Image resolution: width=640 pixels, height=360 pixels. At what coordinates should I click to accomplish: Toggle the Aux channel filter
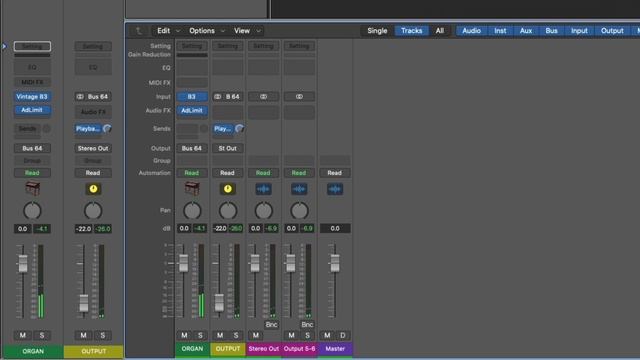526,31
